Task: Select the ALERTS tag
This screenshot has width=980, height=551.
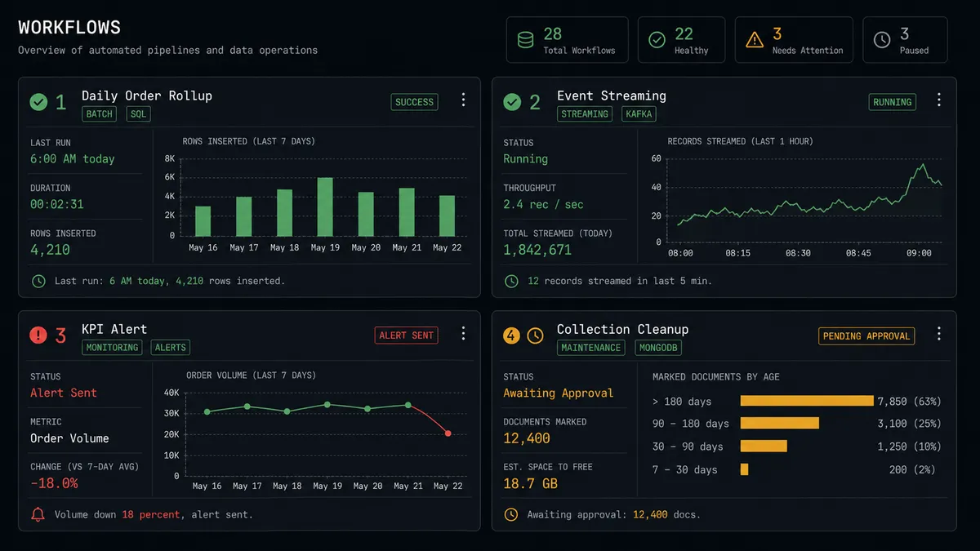Action: 171,348
